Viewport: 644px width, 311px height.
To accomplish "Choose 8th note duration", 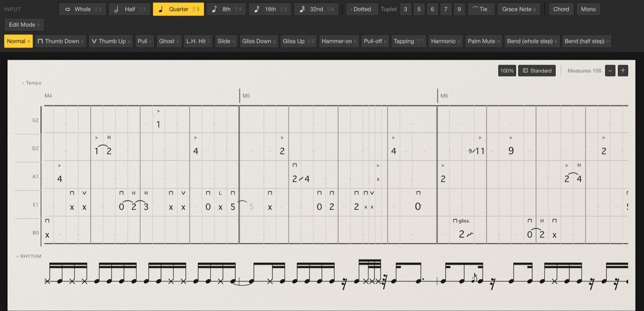I will coord(226,9).
